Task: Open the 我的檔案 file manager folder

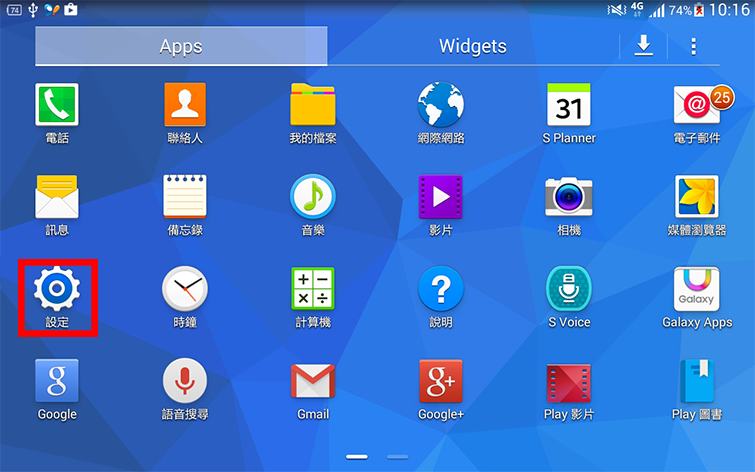Action: coord(313,104)
